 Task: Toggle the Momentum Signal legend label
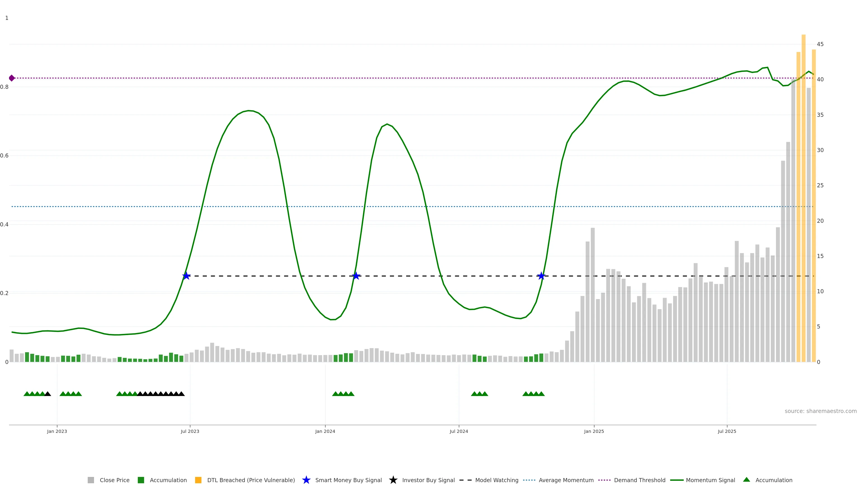pos(710,480)
